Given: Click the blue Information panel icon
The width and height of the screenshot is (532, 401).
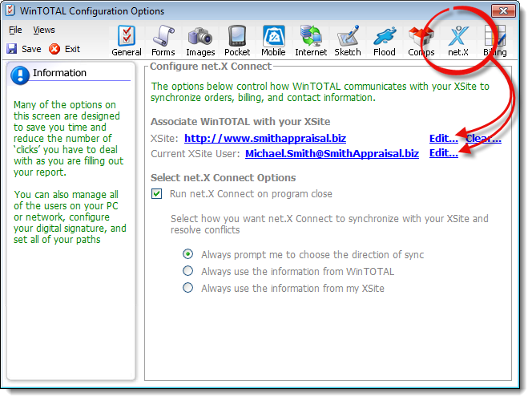Looking at the screenshot, I should tap(20, 75).
